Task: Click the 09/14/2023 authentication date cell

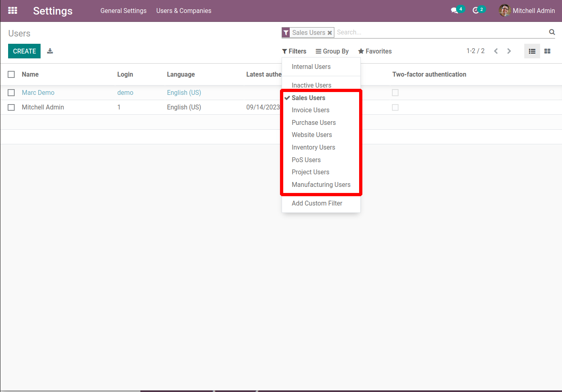Action: 263,107
